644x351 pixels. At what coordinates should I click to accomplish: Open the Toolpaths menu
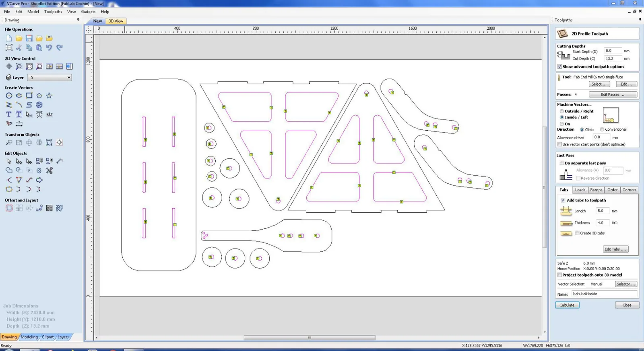click(x=53, y=12)
